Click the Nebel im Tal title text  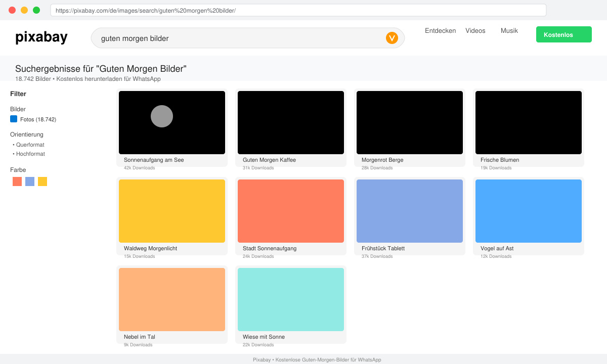pos(140,337)
